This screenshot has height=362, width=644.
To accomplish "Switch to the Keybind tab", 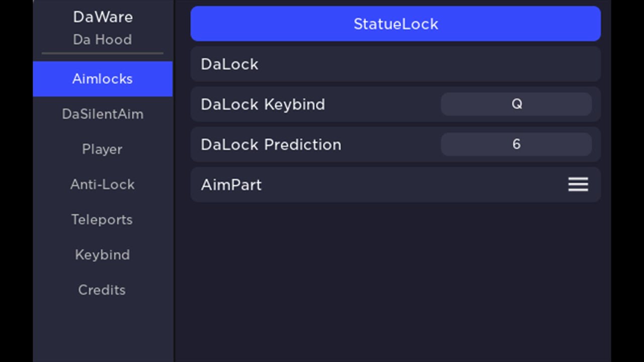I will [103, 255].
